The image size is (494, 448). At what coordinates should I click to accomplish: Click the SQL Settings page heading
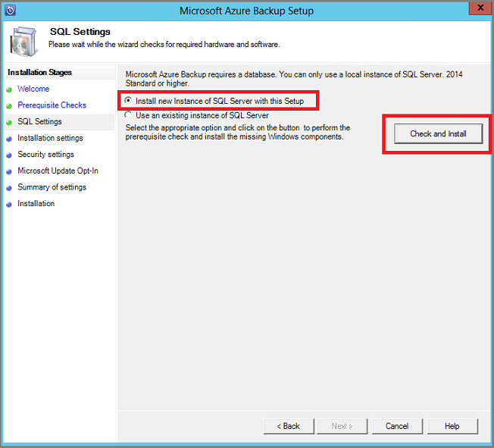click(x=80, y=32)
